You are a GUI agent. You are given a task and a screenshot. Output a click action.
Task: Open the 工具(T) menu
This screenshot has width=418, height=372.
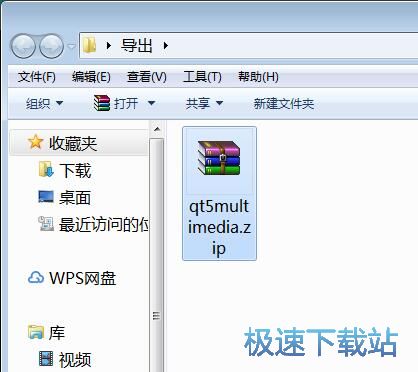(x=202, y=77)
